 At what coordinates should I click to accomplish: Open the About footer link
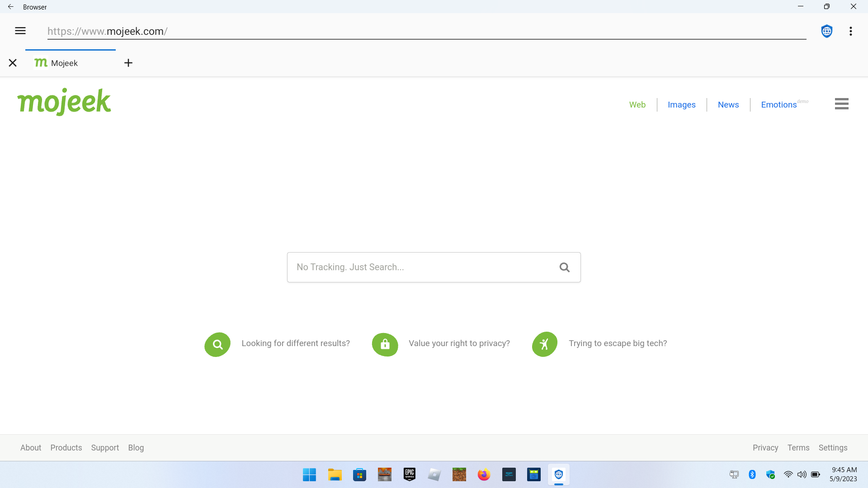pos(31,447)
